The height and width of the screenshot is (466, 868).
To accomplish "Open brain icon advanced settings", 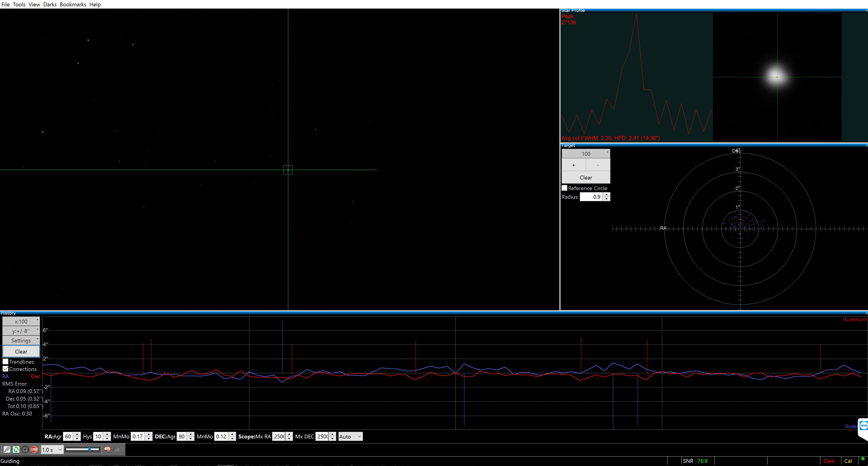I will pyautogui.click(x=107, y=449).
